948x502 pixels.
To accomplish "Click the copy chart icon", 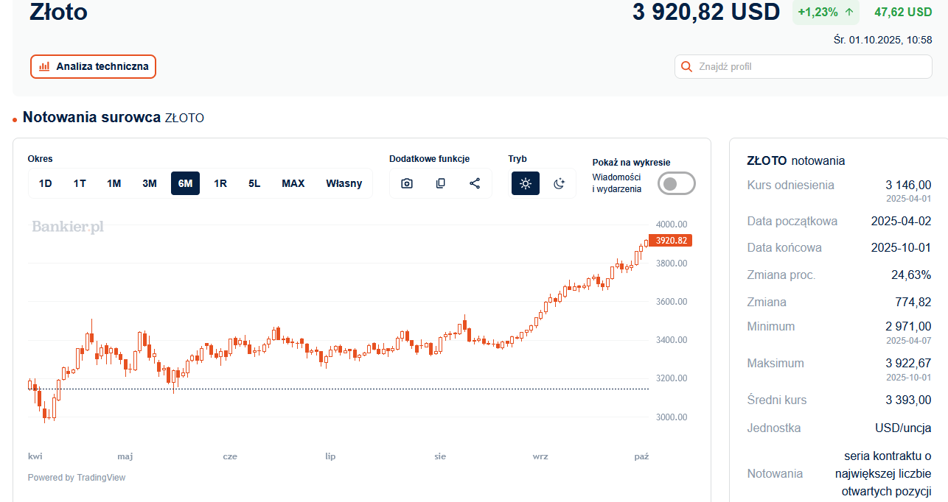I will click(x=440, y=183).
